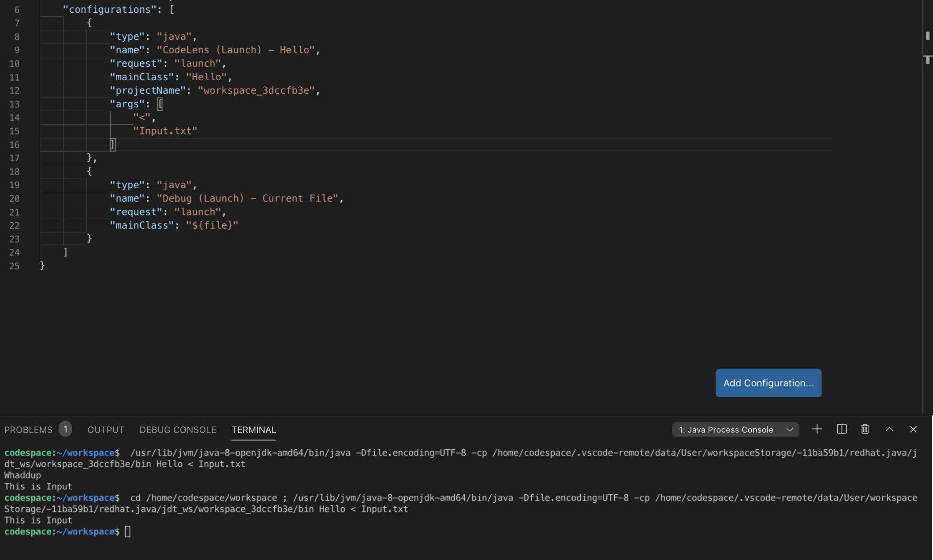Image resolution: width=933 pixels, height=560 pixels.
Task: Expand the terminal selector chevron
Action: tap(789, 429)
